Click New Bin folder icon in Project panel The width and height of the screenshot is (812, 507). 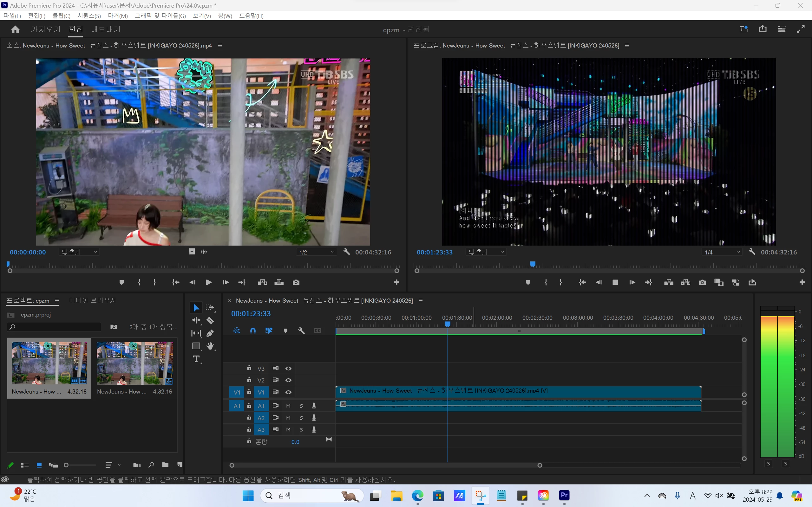click(x=165, y=465)
